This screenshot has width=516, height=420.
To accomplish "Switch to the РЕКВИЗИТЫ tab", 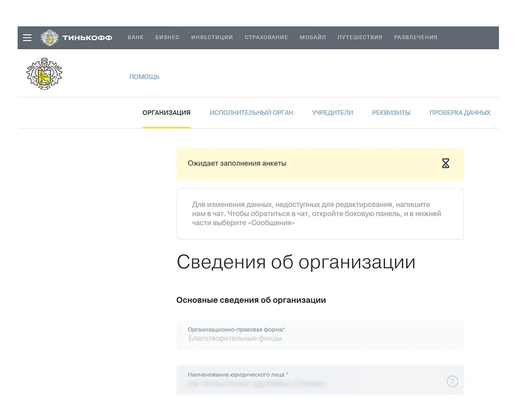I will [391, 112].
